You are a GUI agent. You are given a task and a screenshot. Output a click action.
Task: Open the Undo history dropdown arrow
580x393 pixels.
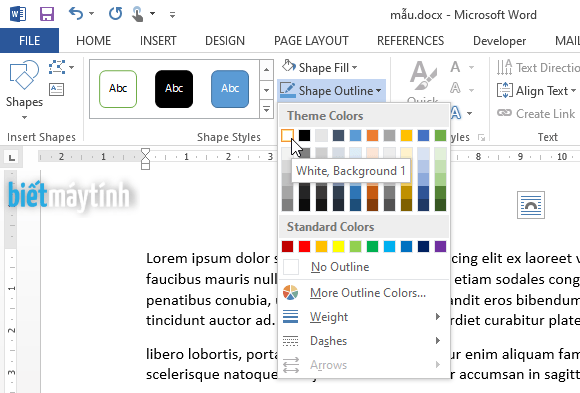point(91,14)
